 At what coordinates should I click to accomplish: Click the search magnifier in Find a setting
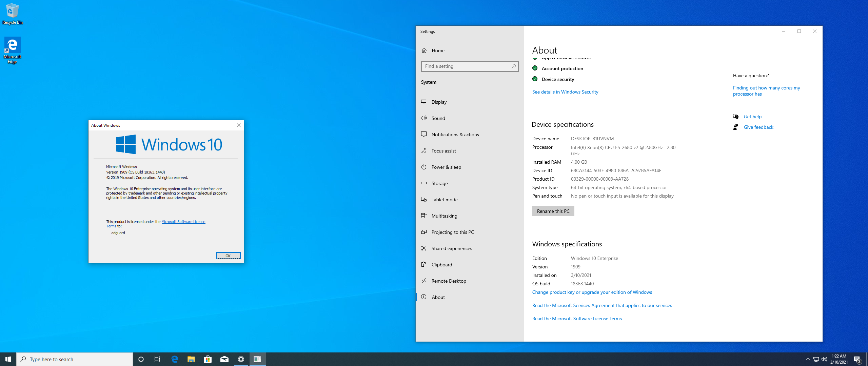point(514,66)
